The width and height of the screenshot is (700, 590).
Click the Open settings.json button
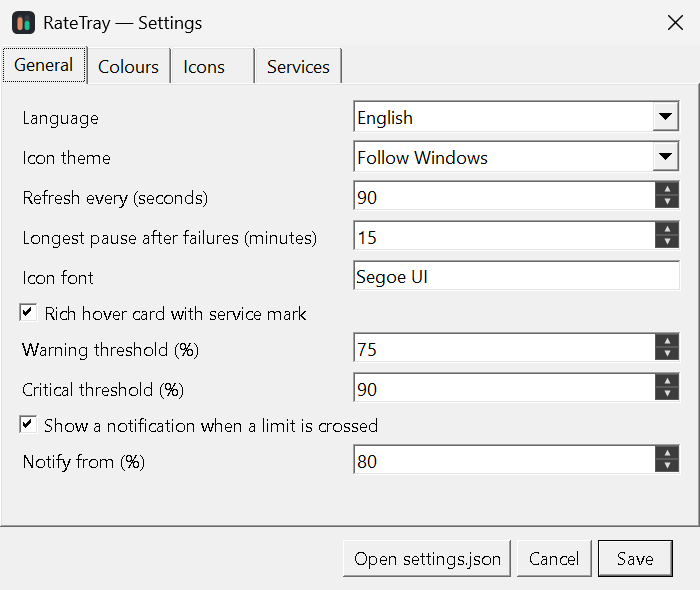coord(427,558)
